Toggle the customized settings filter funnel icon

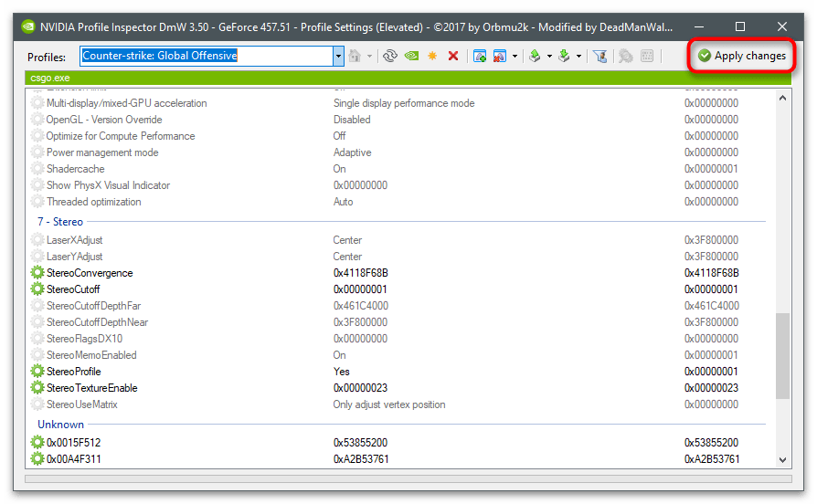[600, 56]
